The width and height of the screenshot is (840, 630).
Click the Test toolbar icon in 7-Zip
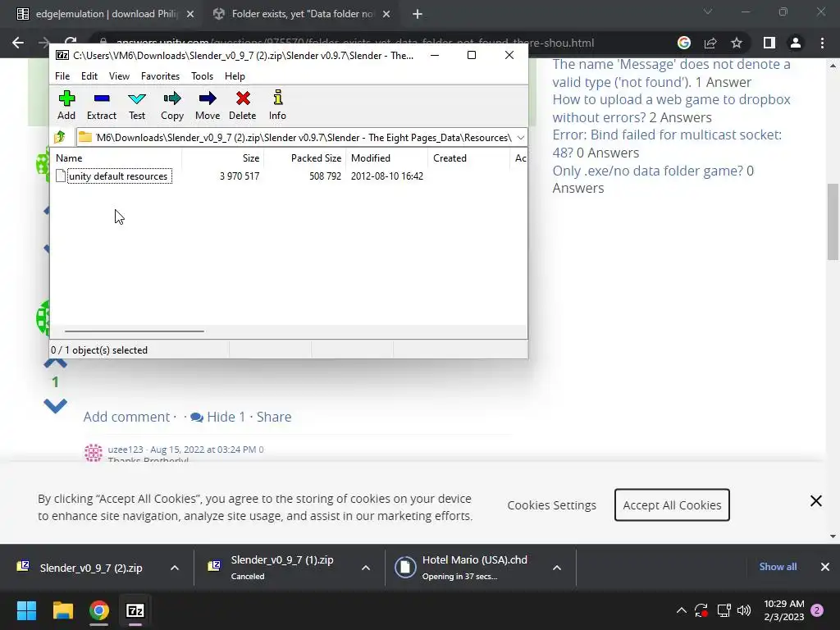[x=137, y=105]
